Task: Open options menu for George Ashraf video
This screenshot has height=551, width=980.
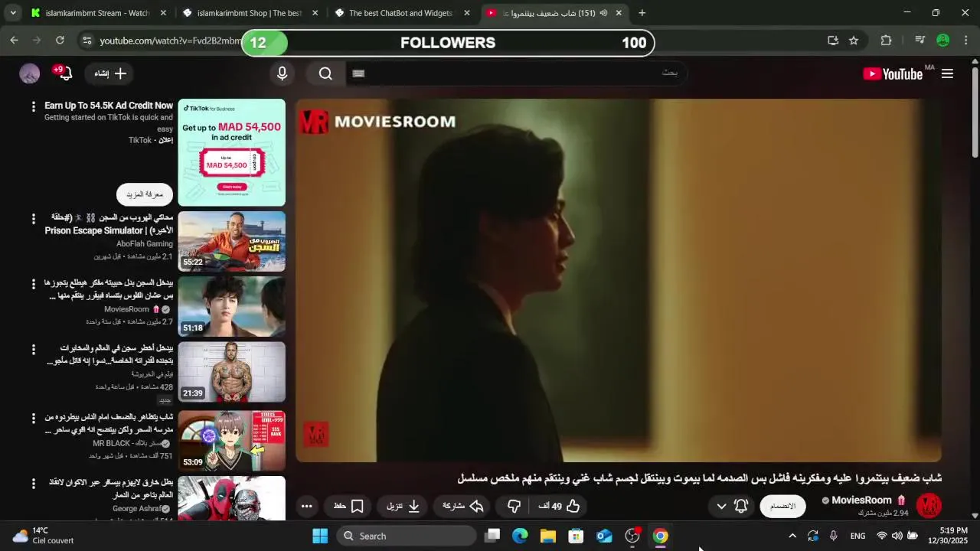Action: [33, 484]
